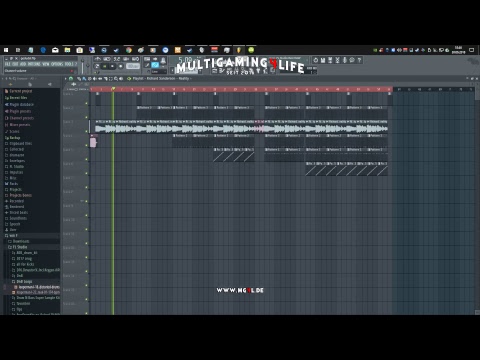Toggle the playlist snap magnet icon

(x=71, y=79)
